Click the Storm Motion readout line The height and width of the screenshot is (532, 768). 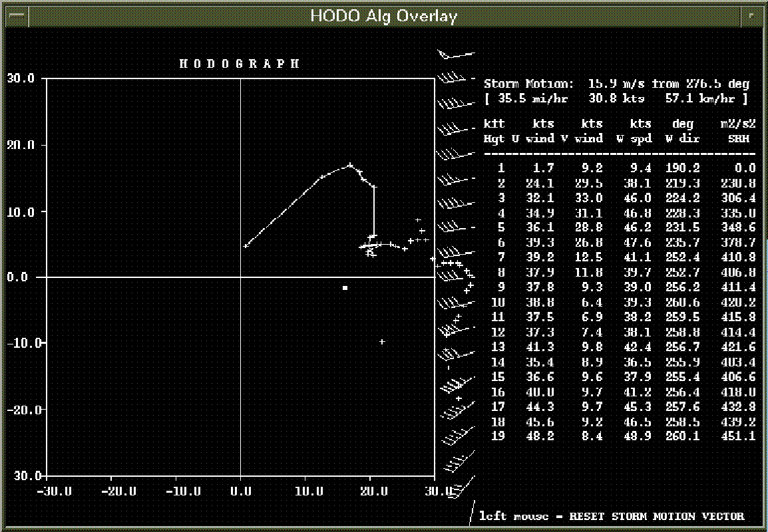tap(616, 84)
